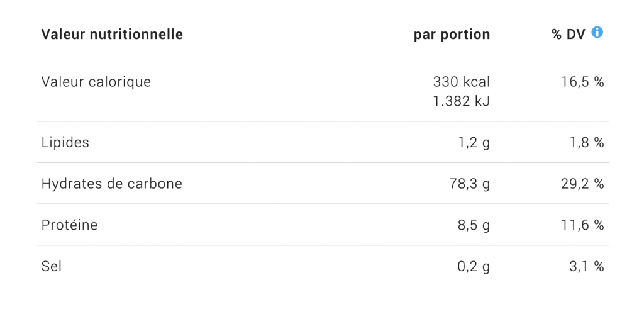Click the 78,3 g carbohydrate amount
Screen dimensions: 644x319
(470, 184)
